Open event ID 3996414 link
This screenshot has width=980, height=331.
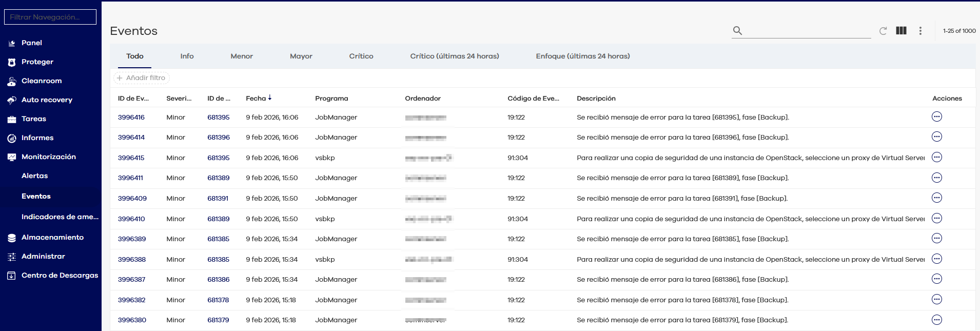131,138
